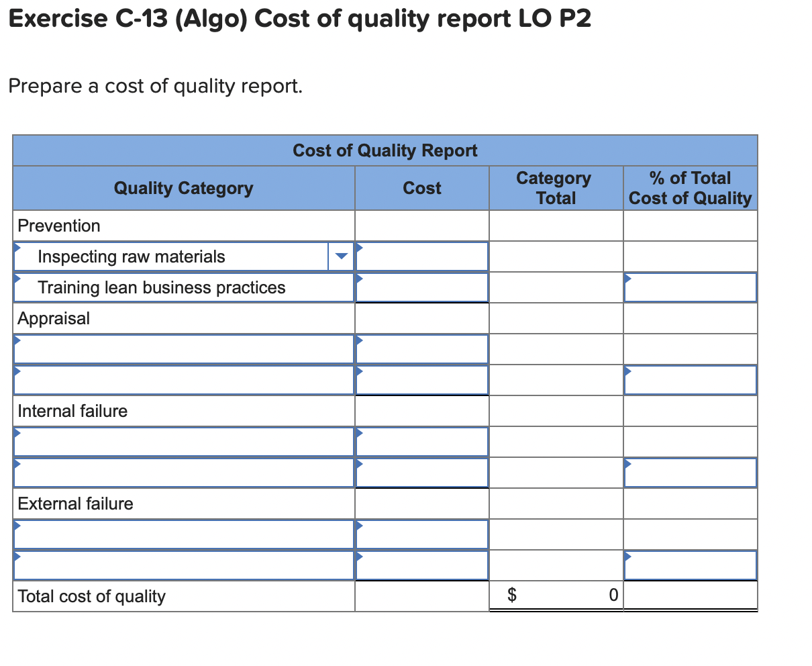The width and height of the screenshot is (812, 666).
Task: Click the Appraisal percent of total field
Action: point(690,379)
